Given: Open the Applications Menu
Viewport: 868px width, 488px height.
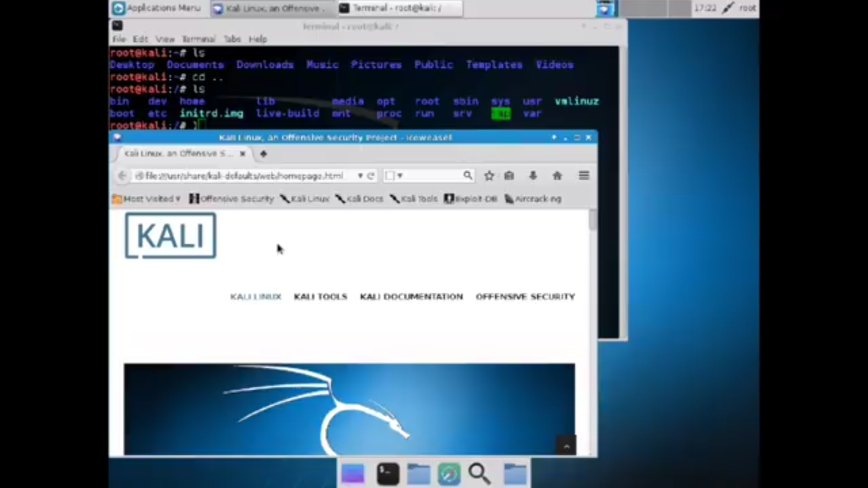Looking at the screenshot, I should tap(157, 7).
